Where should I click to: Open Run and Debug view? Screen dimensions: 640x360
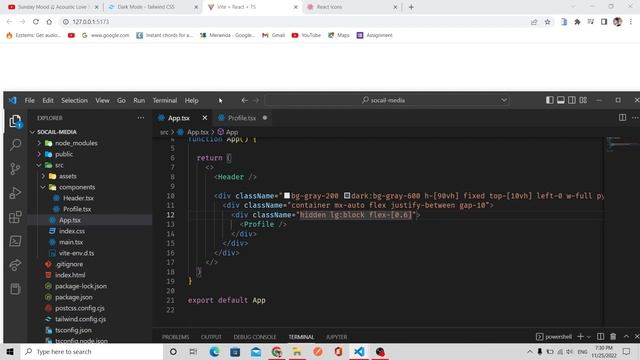click(x=16, y=193)
